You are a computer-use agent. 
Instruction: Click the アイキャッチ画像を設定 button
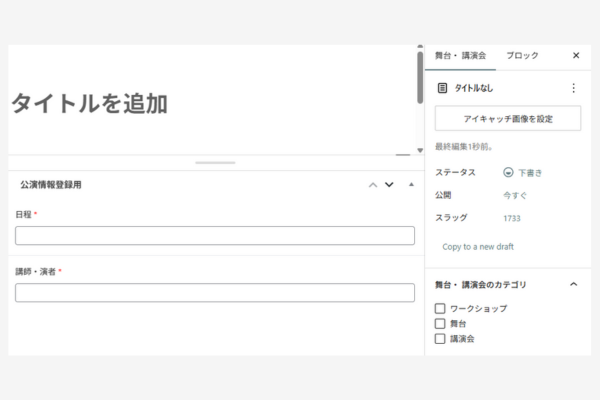click(508, 119)
